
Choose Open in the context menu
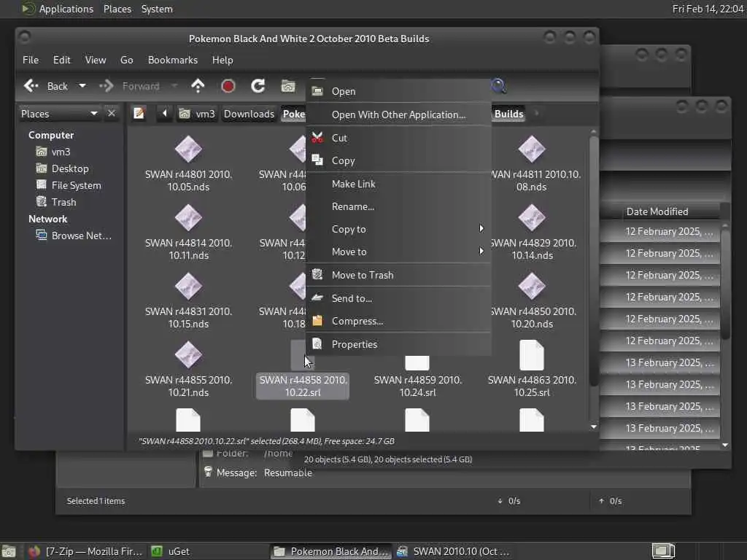399,91
